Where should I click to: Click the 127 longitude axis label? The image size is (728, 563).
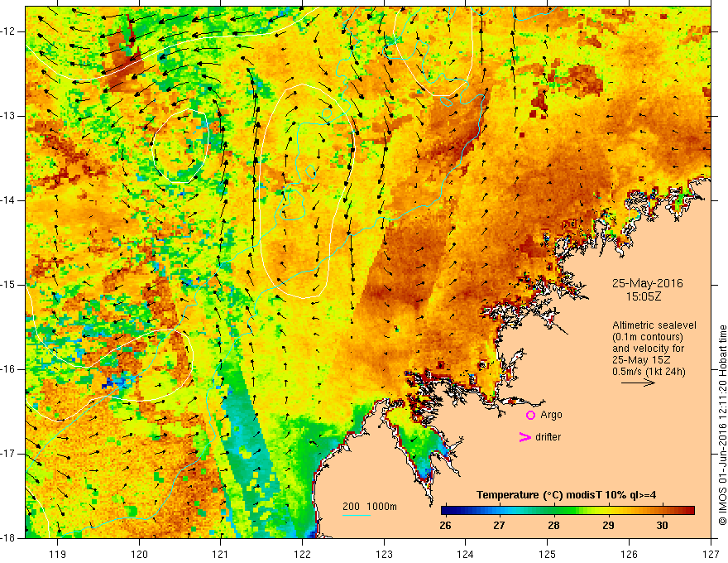coord(711,554)
